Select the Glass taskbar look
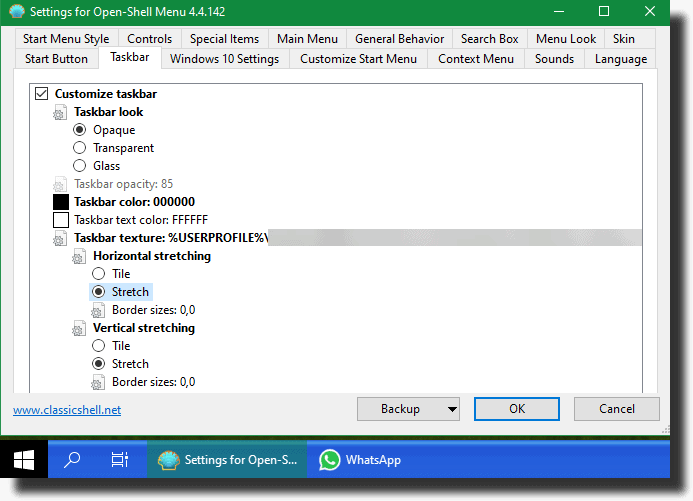This screenshot has height=501, width=693. tap(80, 166)
